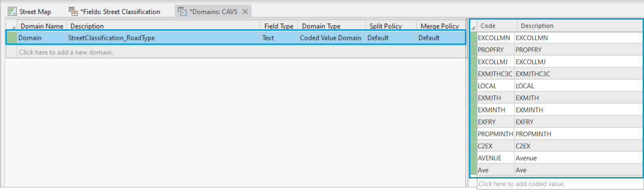The image size is (644, 190).
Task: Sort by the Domain Name column header
Action: 42,26
